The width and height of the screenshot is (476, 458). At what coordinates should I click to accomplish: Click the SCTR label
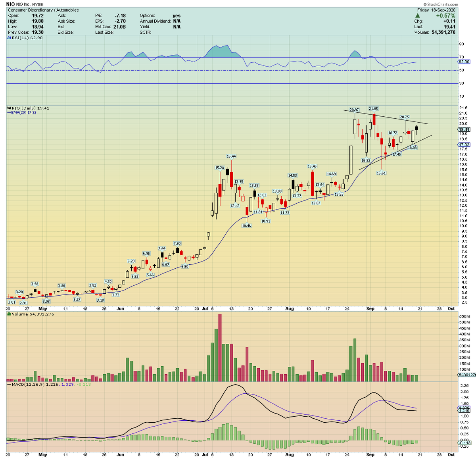click(146, 32)
